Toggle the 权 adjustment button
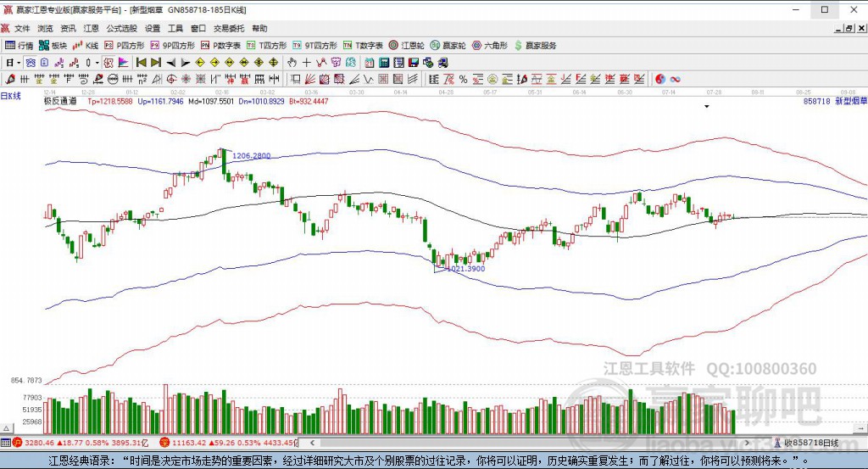This screenshot has height=469, width=868. tap(108, 63)
